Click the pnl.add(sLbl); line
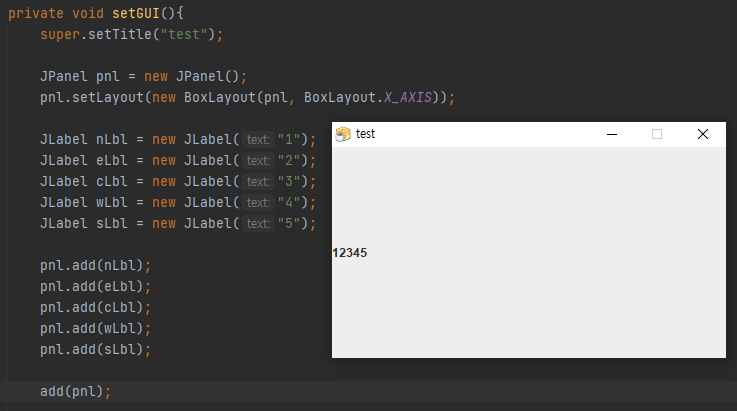This screenshot has width=737, height=411. coord(95,350)
